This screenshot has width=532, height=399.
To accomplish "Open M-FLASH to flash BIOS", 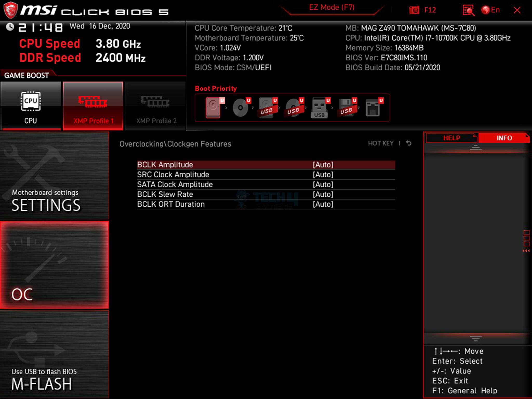I will click(54, 355).
